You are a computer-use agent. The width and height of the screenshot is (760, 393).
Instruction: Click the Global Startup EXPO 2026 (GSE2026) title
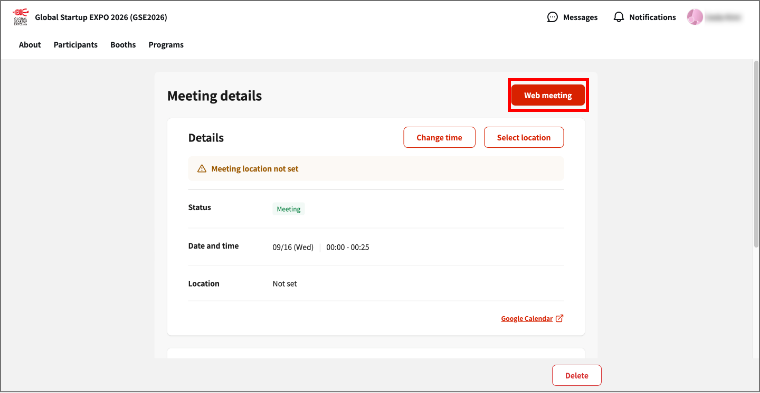point(101,17)
